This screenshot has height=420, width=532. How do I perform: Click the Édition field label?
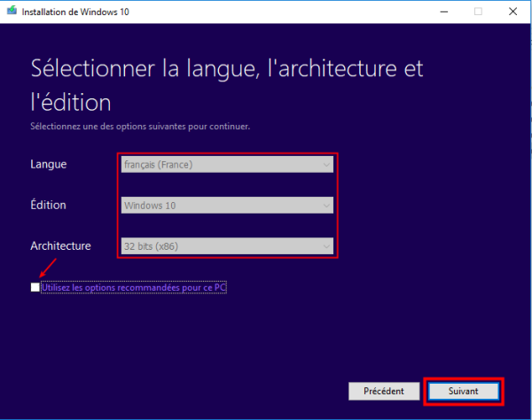click(48, 206)
